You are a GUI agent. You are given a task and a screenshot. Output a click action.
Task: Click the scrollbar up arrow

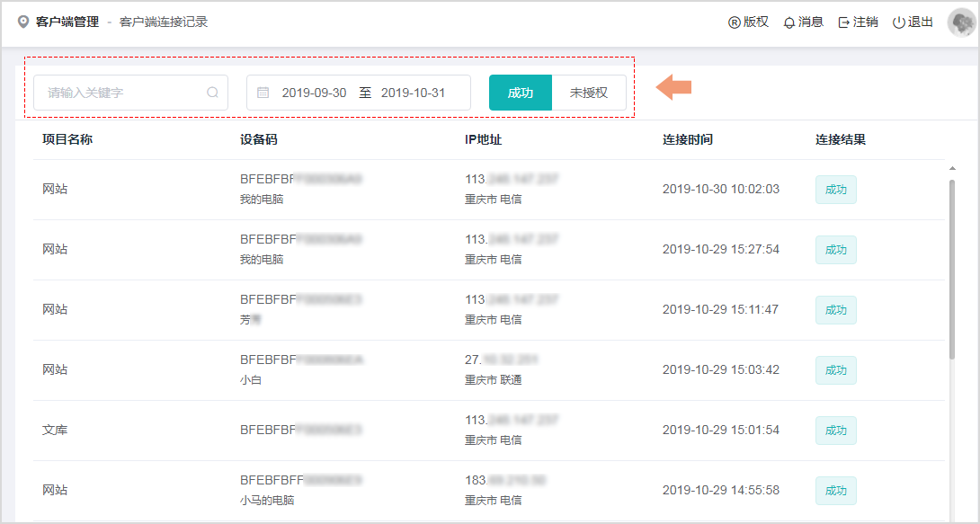click(952, 168)
